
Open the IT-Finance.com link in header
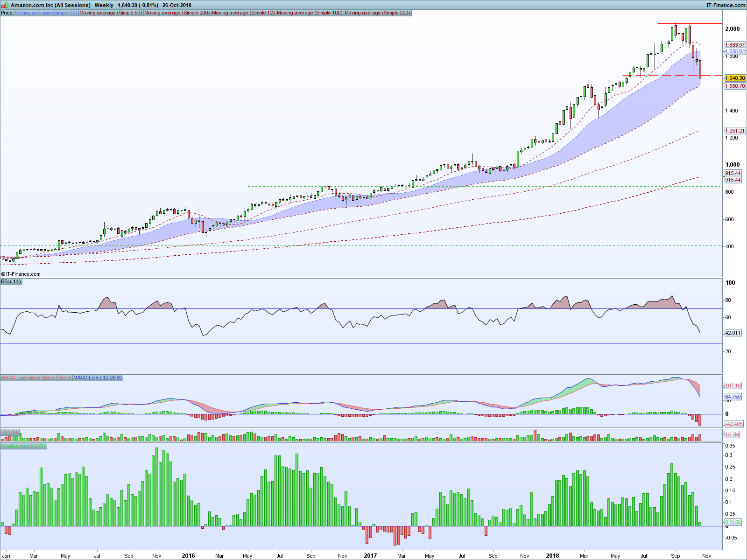tap(726, 5)
